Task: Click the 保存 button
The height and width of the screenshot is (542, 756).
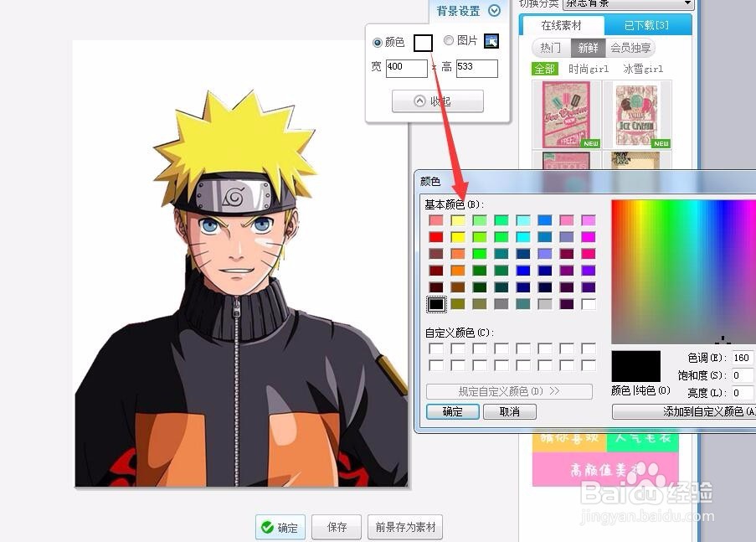Action: (x=337, y=527)
